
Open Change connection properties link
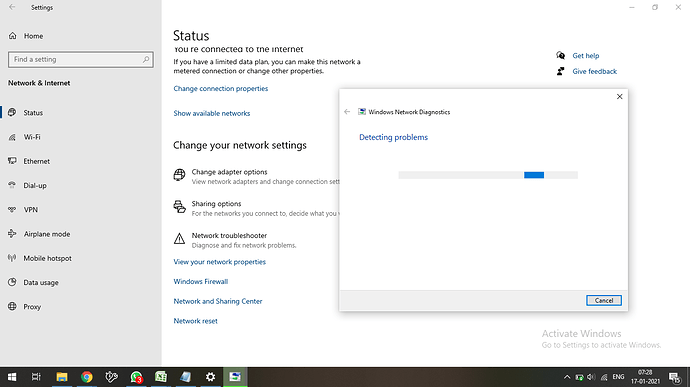[220, 88]
